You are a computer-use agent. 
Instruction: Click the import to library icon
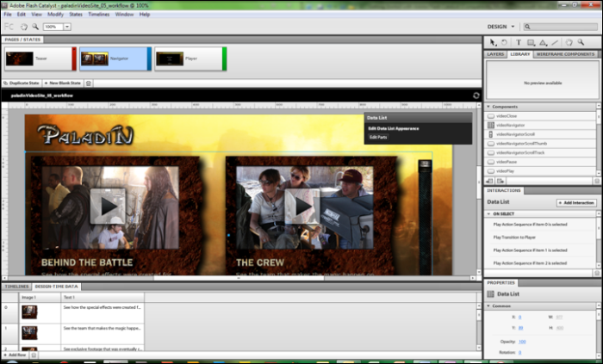489,181
